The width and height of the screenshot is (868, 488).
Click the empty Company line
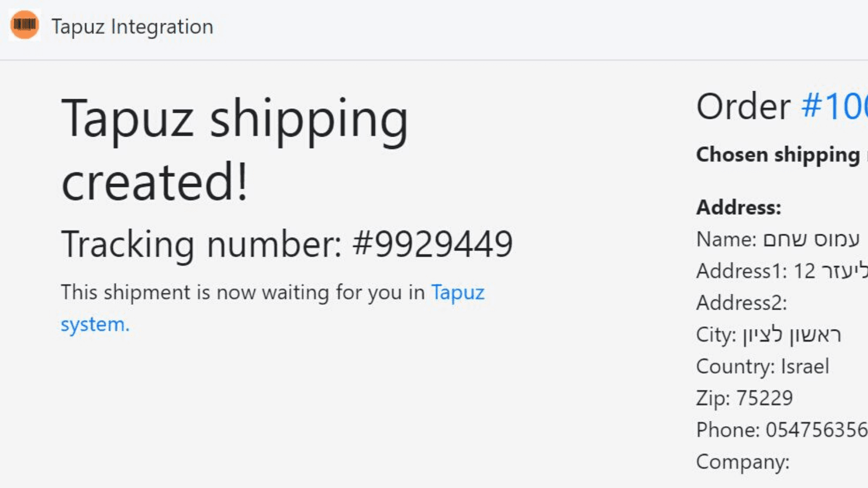743,462
